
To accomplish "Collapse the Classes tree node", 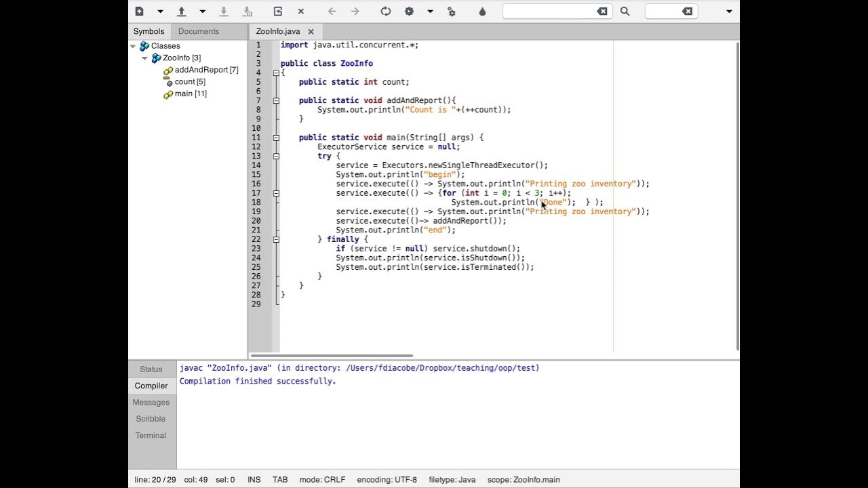I will coord(133,46).
